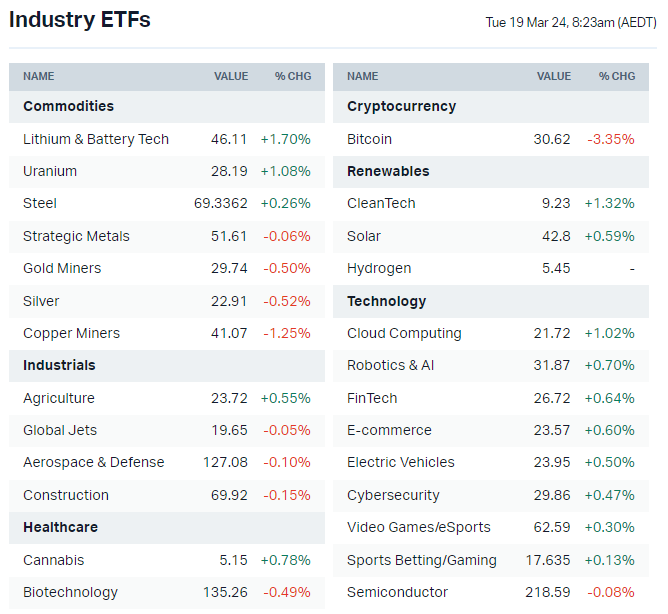This screenshot has width=668, height=614.
Task: Open Video Games/eSports ETF details
Action: [x=420, y=527]
